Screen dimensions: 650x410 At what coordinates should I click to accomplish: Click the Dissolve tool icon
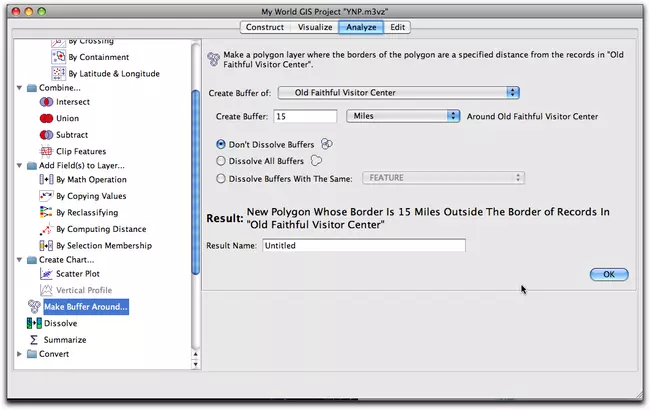click(33, 323)
